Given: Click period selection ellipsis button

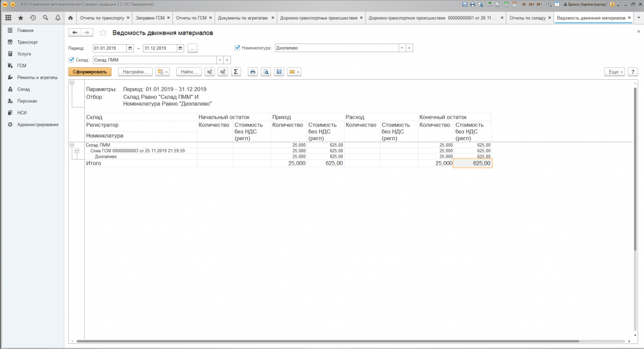Looking at the screenshot, I should 192,48.
